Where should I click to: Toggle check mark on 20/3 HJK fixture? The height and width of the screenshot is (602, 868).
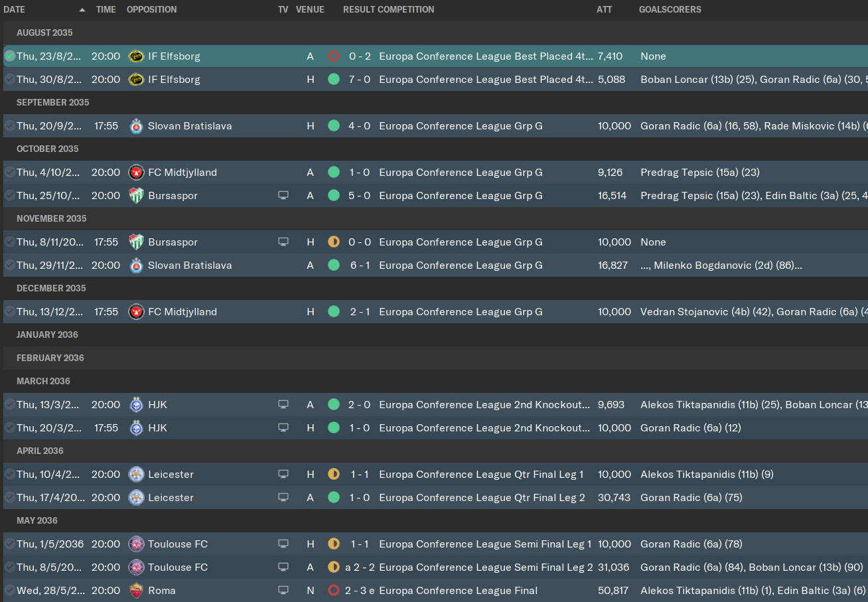[9, 428]
